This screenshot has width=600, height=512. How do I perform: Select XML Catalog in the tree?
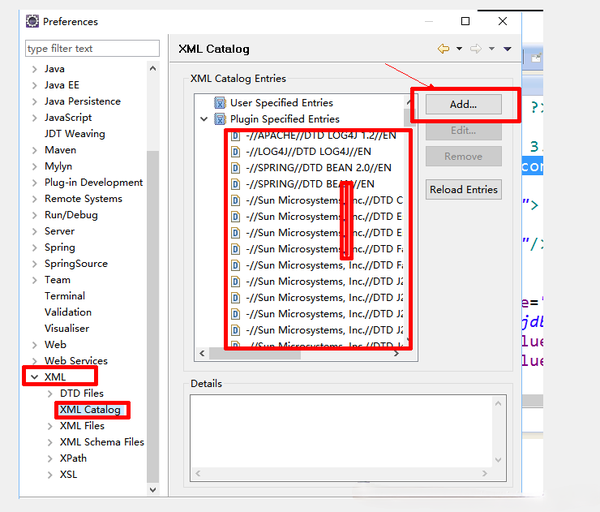(90, 410)
